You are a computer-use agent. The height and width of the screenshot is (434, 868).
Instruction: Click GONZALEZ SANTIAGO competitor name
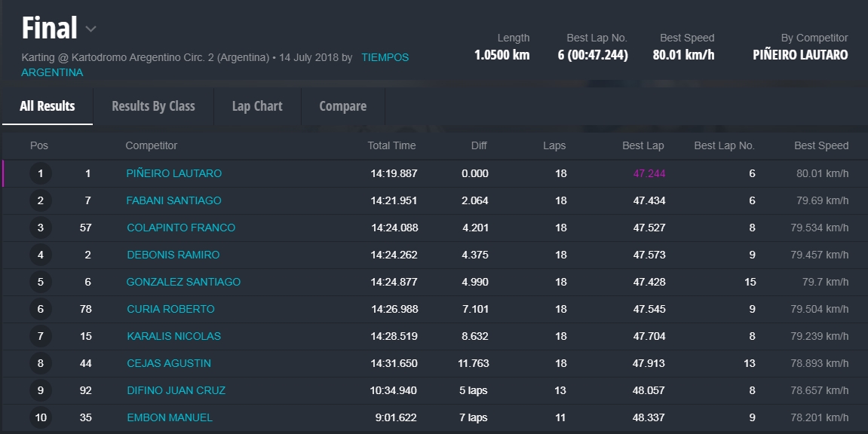click(x=183, y=282)
